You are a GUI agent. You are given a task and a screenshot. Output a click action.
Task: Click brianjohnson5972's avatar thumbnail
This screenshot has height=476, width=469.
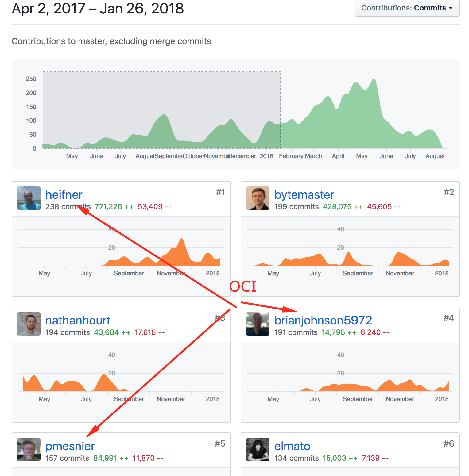pyautogui.click(x=258, y=324)
